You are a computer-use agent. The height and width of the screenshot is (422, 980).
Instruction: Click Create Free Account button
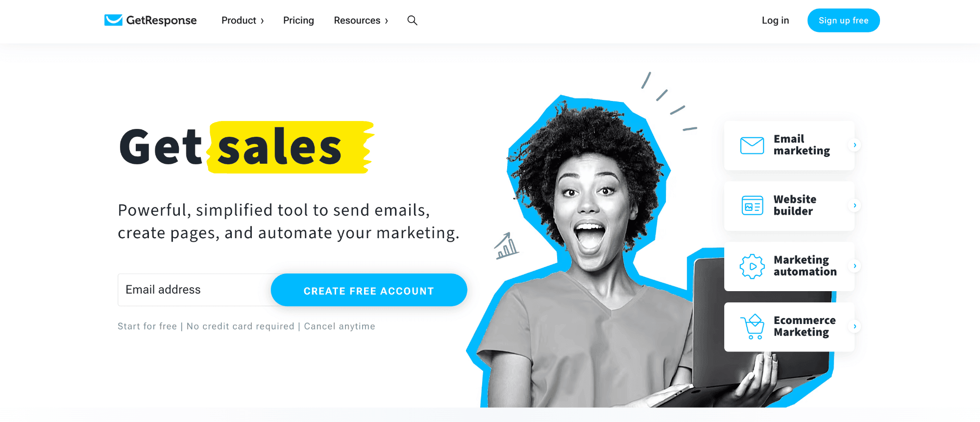coord(369,290)
